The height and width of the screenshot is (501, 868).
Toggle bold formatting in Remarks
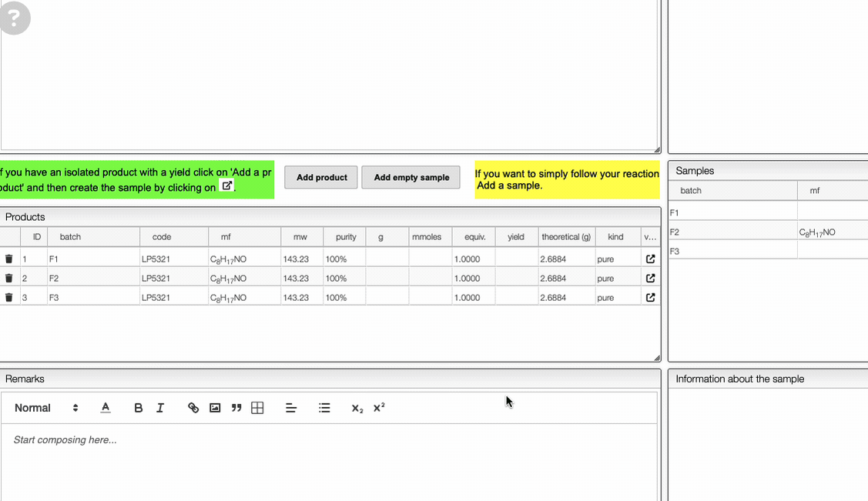coord(139,408)
